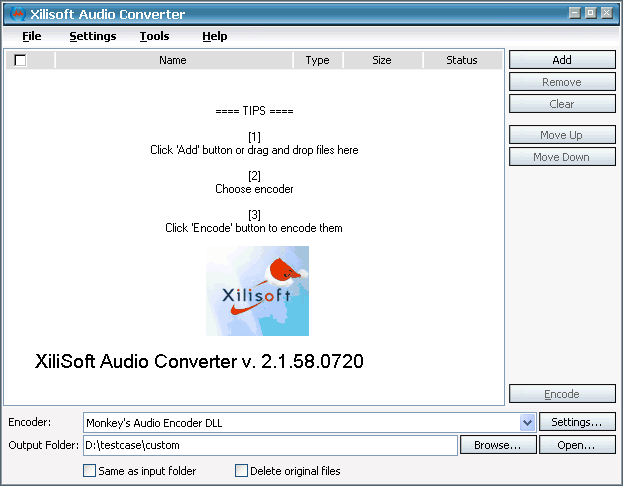The image size is (623, 486).
Task: Close the Xilisoft Audio Converter window
Action: [x=607, y=13]
